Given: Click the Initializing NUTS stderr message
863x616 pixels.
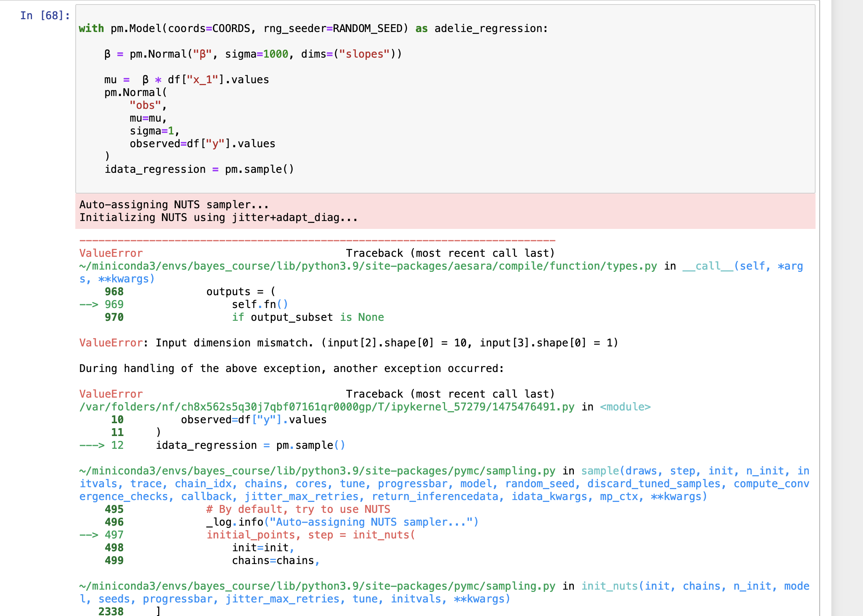Looking at the screenshot, I should [218, 218].
